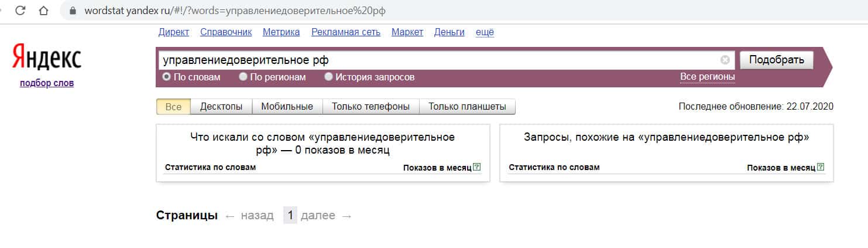This screenshot has height=248, width=868.
Task: Click the padlock site security icon
Action: [x=73, y=11]
